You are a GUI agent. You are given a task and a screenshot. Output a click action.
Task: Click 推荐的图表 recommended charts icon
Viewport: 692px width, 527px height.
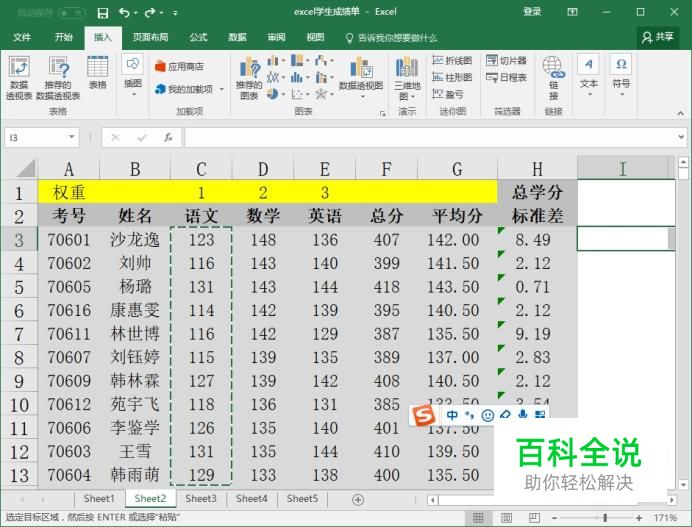tap(249, 78)
